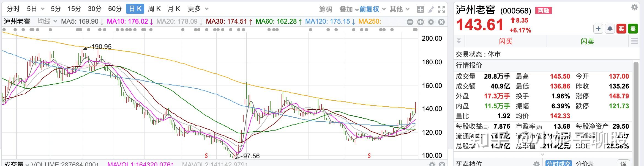Click the 涨停 148.79 limit-up value
The height and width of the screenshot is (166, 644).
point(619,96)
